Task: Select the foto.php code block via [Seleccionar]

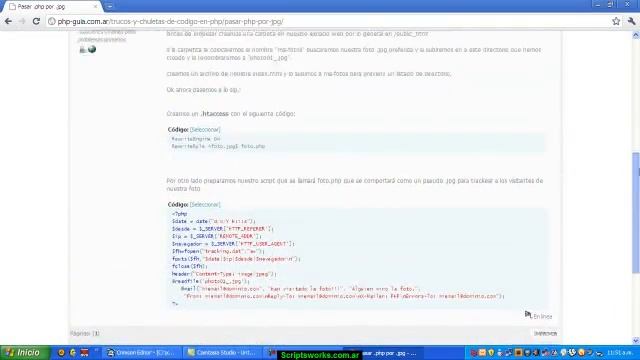Action: (205, 204)
